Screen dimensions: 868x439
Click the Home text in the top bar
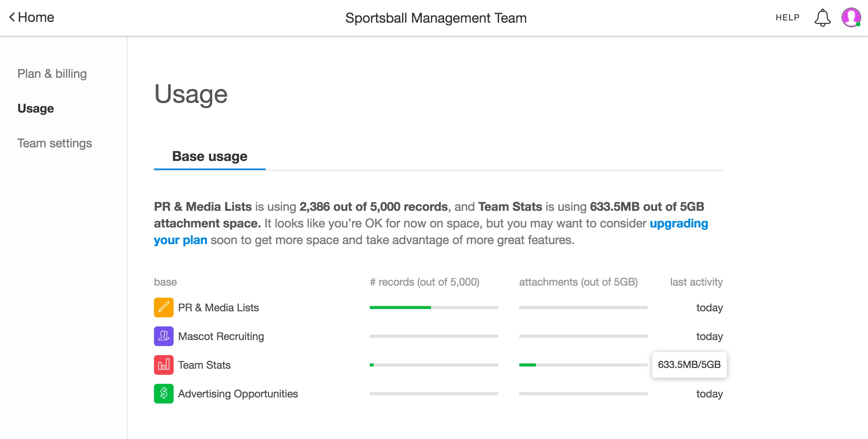pos(36,17)
